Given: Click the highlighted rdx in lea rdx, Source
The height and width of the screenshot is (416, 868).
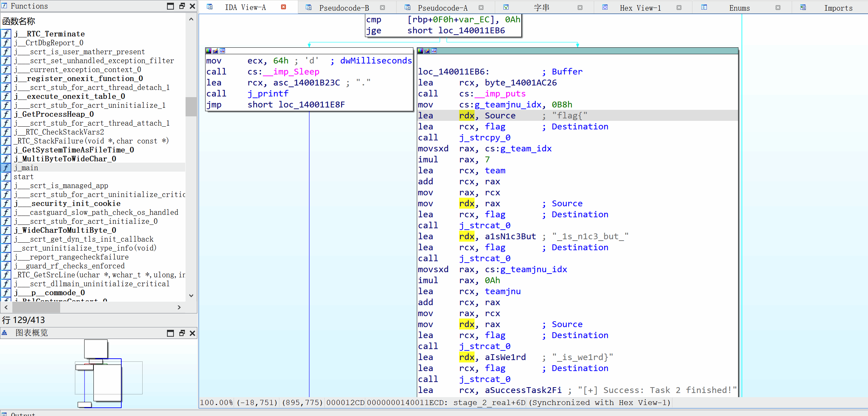Looking at the screenshot, I should [x=467, y=115].
